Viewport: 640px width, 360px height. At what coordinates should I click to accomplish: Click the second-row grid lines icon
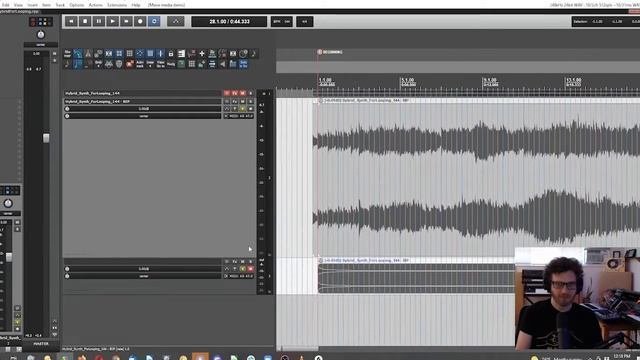(x=191, y=64)
